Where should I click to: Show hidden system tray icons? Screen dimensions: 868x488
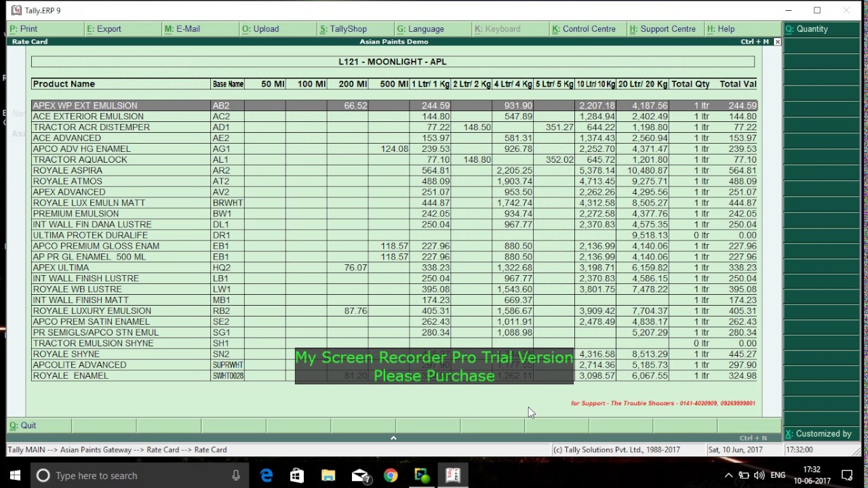coord(729,475)
